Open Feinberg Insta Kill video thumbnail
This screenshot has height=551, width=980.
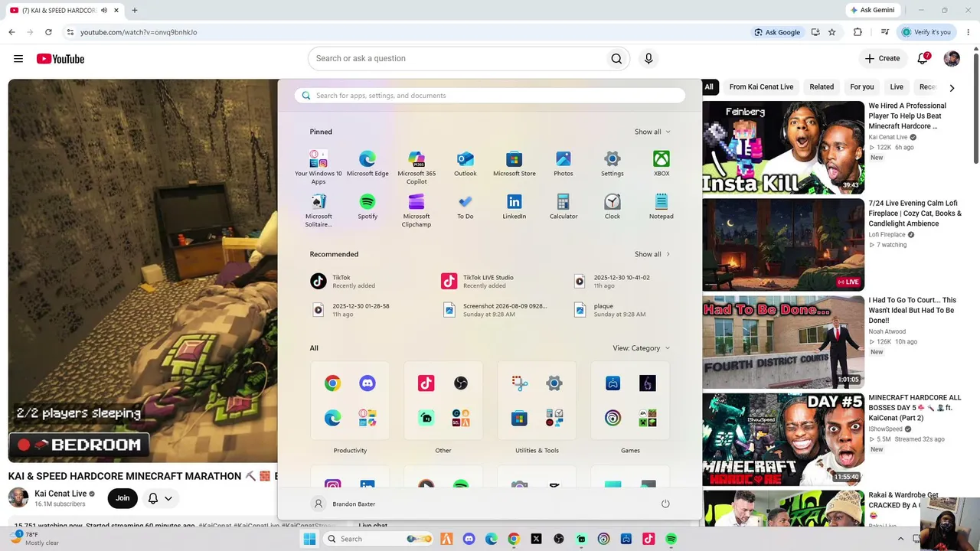783,148
